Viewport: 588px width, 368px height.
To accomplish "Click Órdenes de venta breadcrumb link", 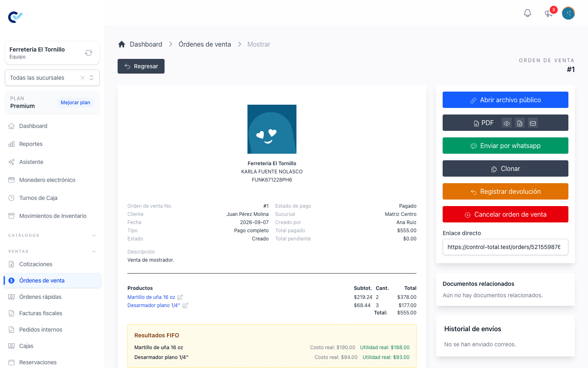I will 205,44.
